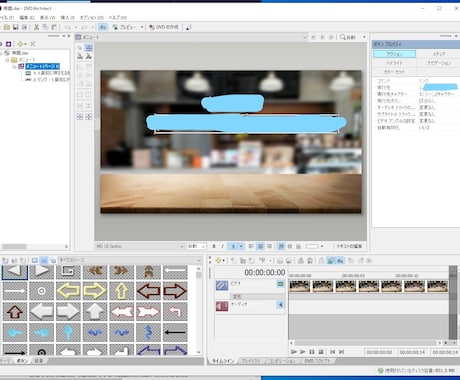Click the Copy icon in toolbar
This screenshot has width=460, height=380.
click(45, 27)
